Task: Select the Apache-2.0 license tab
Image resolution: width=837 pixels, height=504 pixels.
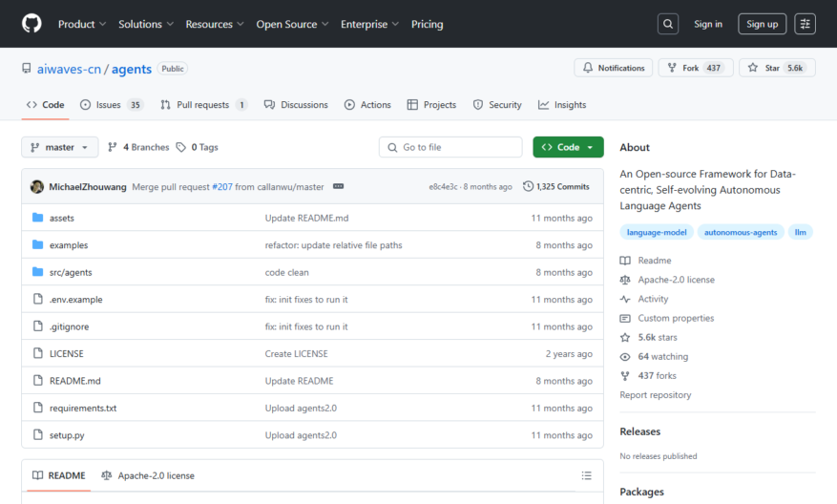Action: tap(148, 475)
